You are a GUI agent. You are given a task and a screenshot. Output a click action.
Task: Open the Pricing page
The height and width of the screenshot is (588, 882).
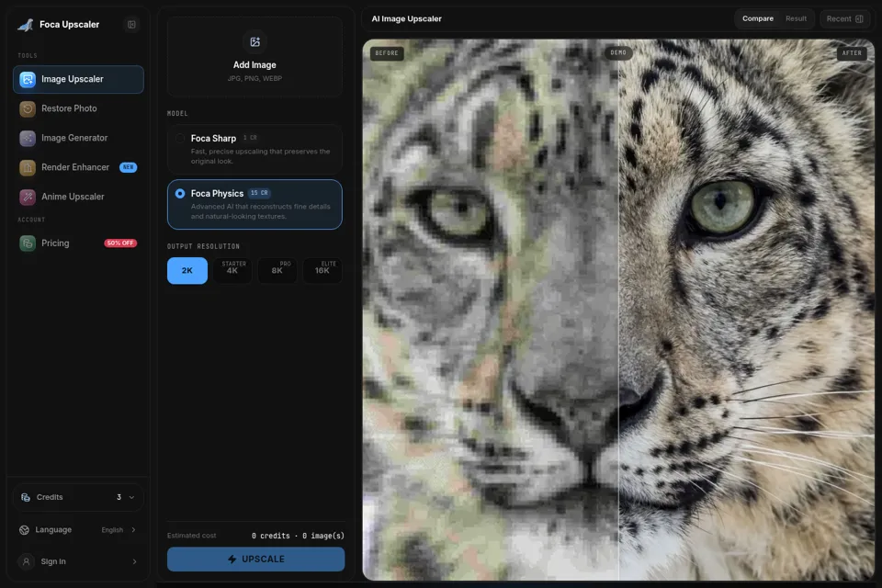click(x=78, y=243)
